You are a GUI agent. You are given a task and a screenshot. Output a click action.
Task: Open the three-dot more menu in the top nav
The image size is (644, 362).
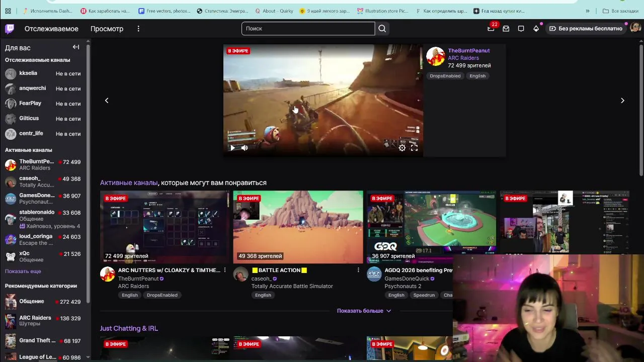click(138, 29)
